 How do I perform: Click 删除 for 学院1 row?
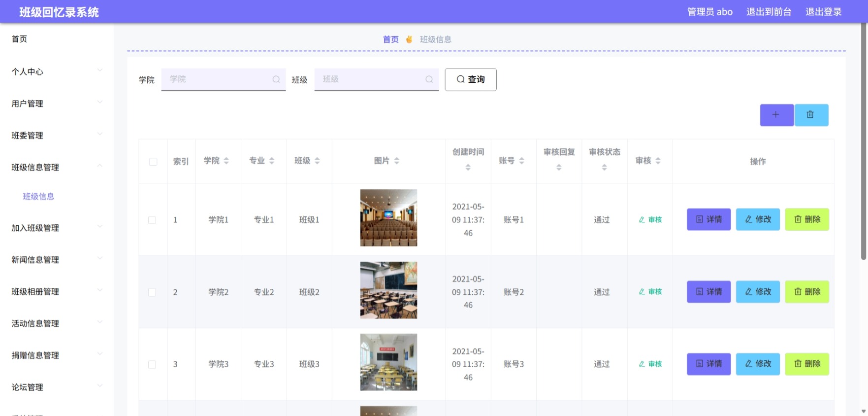[x=807, y=219]
